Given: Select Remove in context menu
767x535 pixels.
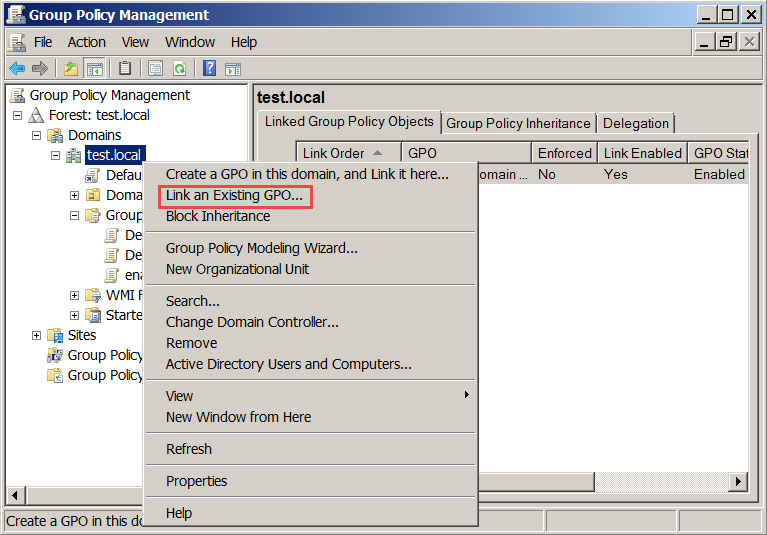Looking at the screenshot, I should click(x=311, y=343).
